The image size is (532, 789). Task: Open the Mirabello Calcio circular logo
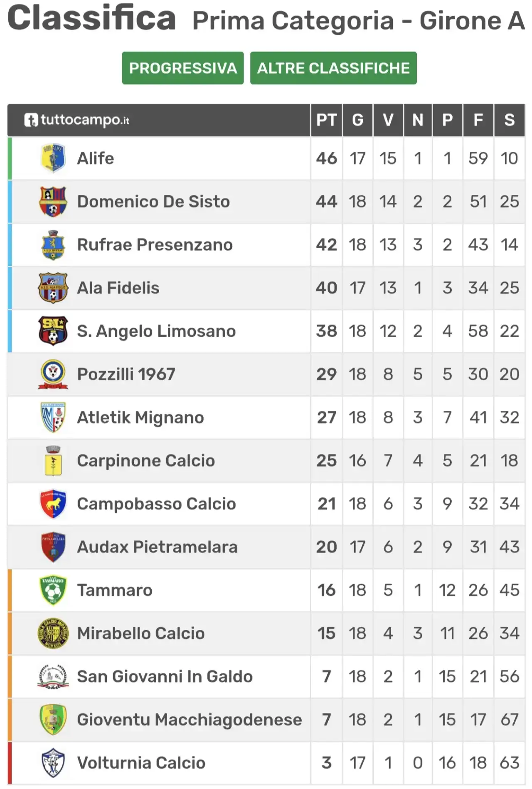[53, 634]
